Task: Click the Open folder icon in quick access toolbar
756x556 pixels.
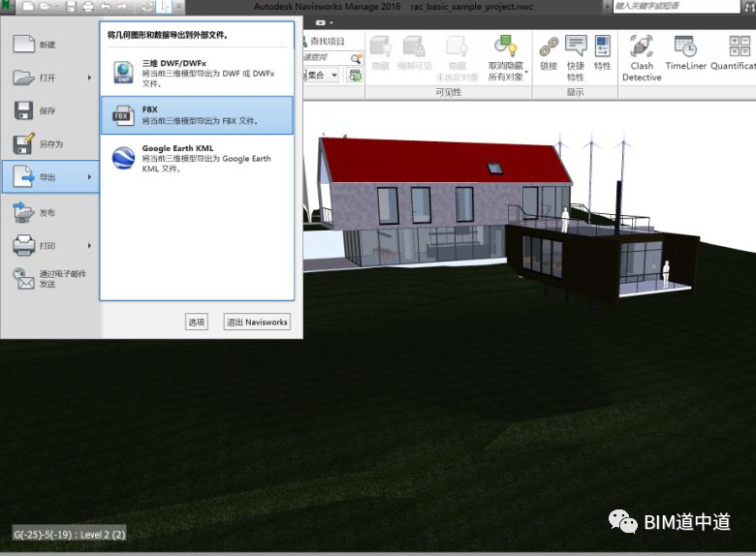Action: [x=45, y=7]
